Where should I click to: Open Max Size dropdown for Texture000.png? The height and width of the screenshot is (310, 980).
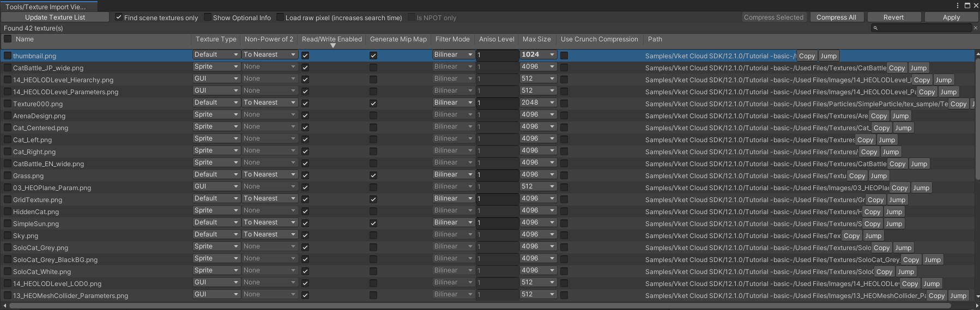pos(539,102)
